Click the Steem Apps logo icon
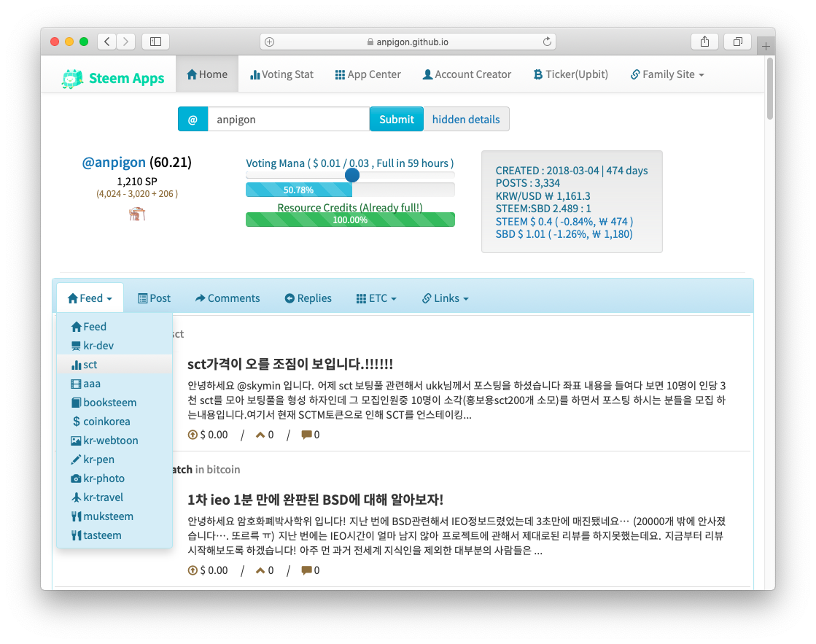Screen dimensions: 816x644 [72, 78]
